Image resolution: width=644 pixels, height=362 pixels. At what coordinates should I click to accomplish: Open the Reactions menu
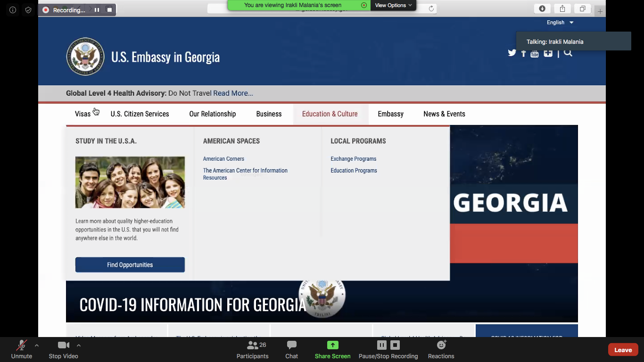tap(441, 349)
